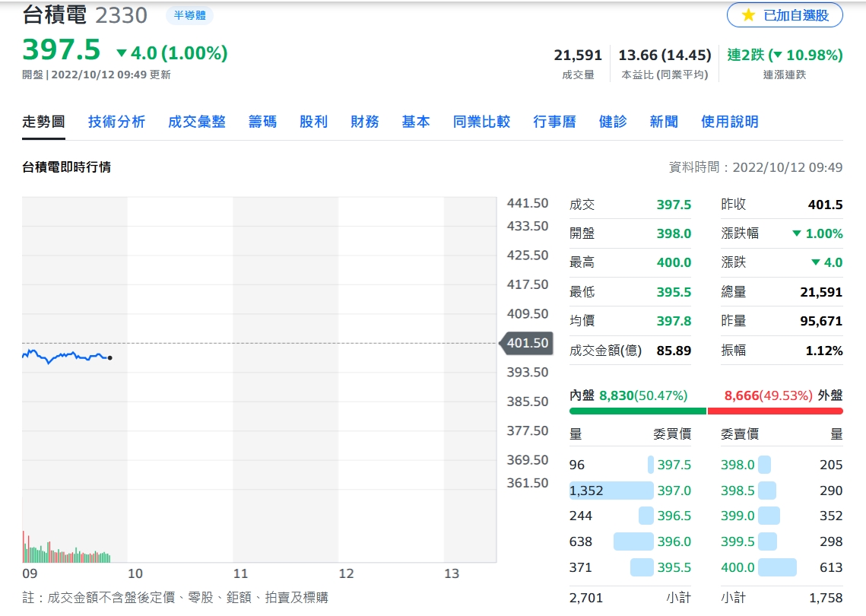Click the bid price 396.0 row

point(630,542)
